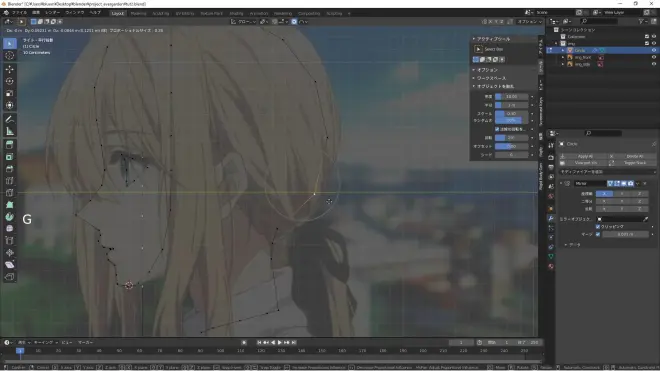
Task: Open the Object Data properties green triangle tab
Action: [x=551, y=256]
